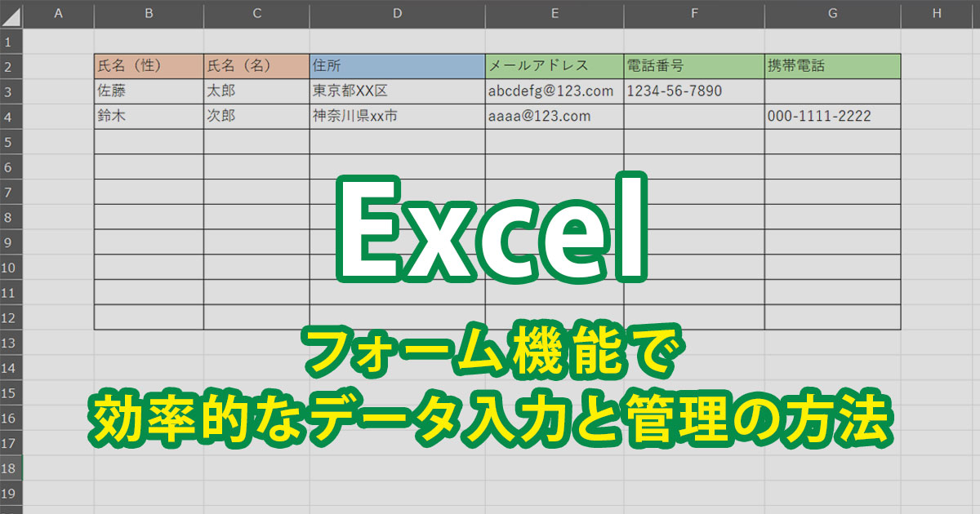Click the 氏名（性） header cell
This screenshot has height=514, width=980.
coord(149,66)
